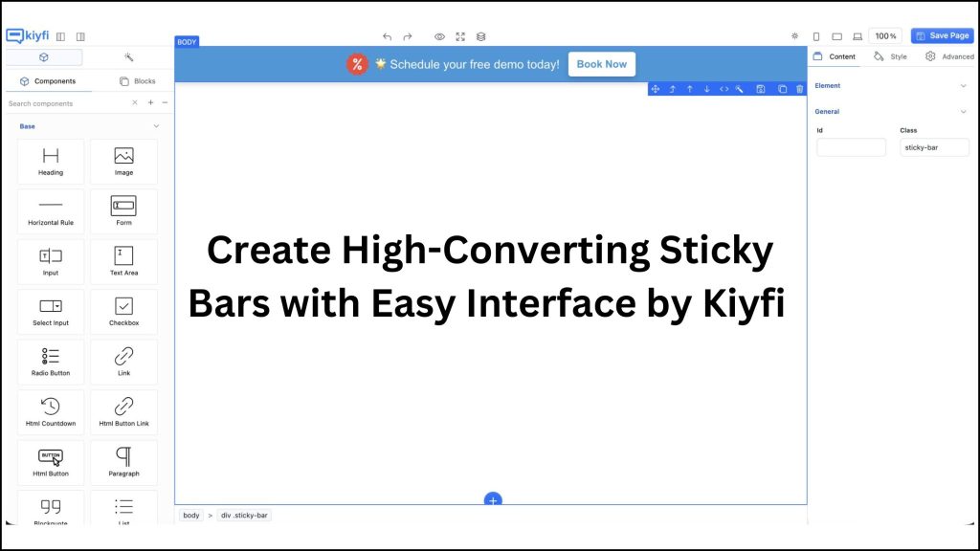Toggle preview mode with eye icon
Viewport: 980px width, 551px height.
[439, 36]
